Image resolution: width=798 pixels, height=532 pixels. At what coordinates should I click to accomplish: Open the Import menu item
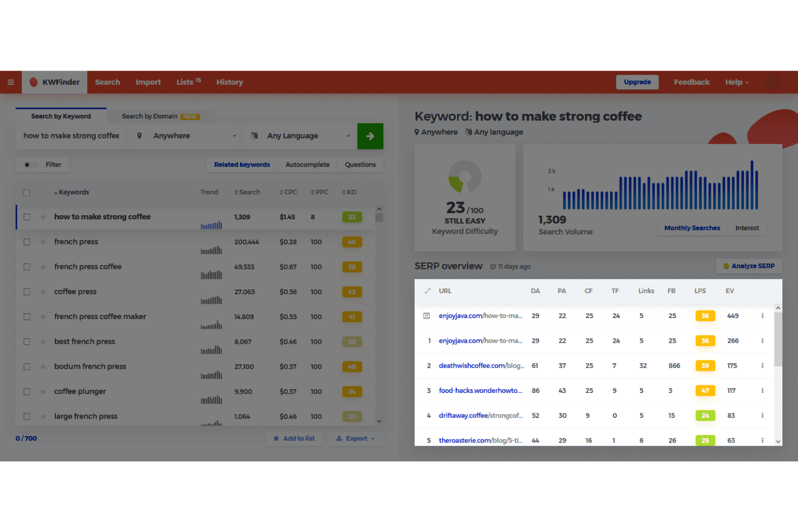pyautogui.click(x=148, y=82)
